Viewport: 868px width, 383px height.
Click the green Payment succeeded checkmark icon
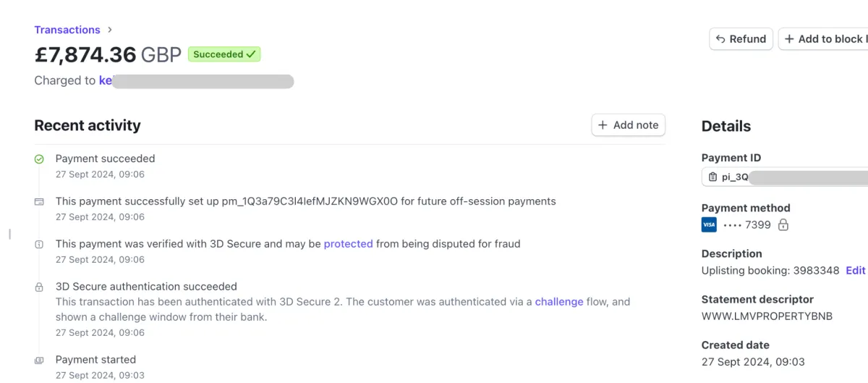(39, 159)
